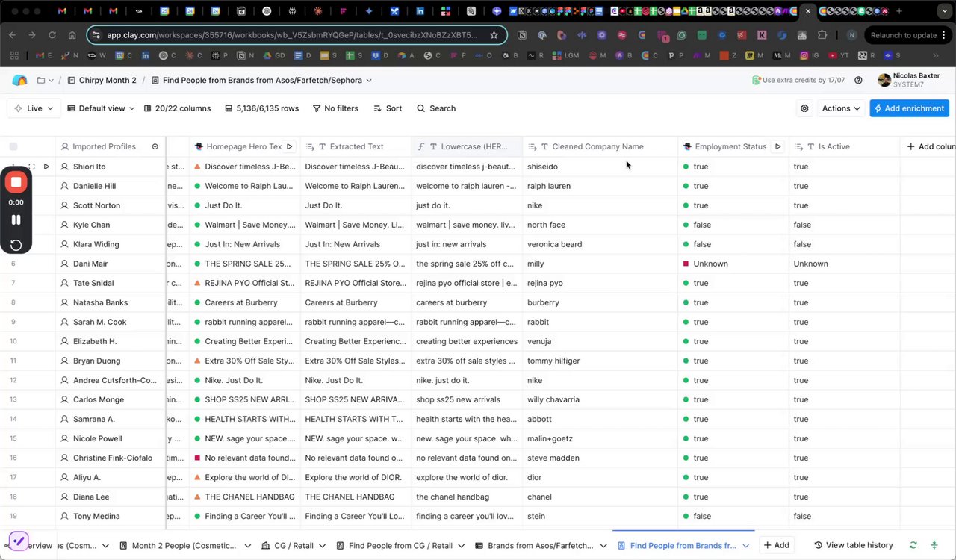The image size is (956, 560).
Task: Click the stop recording button
Action: [16, 182]
